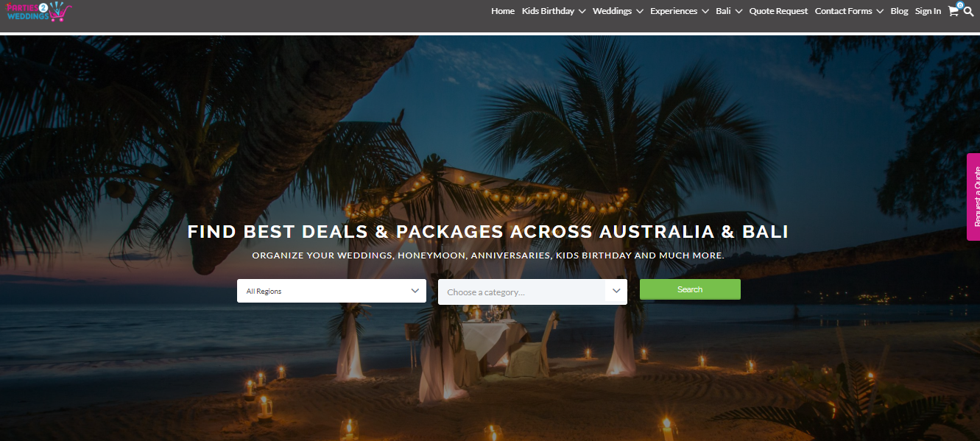Click the Parties2Weddings logo
980x441 pixels.
click(37, 12)
